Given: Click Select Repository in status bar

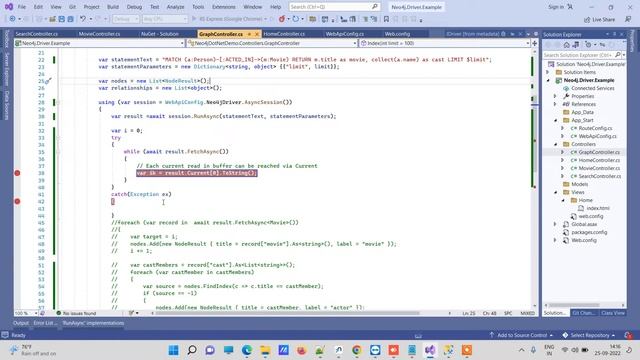Looking at the screenshot, I should (589, 335).
